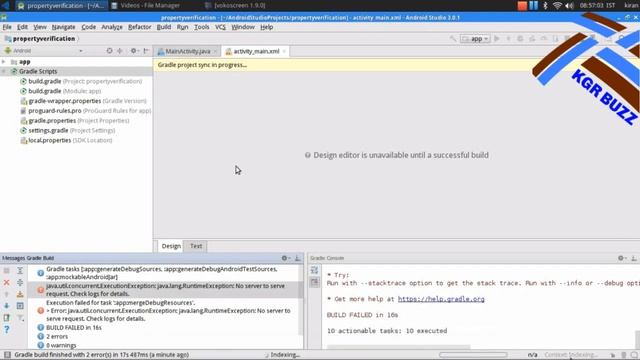Viewport: 640px width, 360px height.
Task: Expand the app module tree node
Action: (x=4, y=62)
